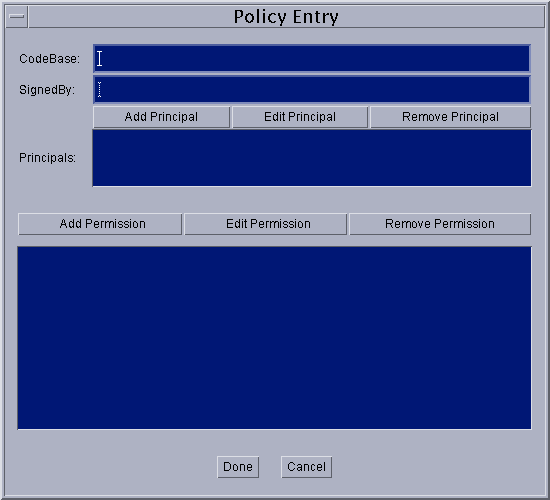
Task: Dismiss the dialog with Cancel
Action: pyautogui.click(x=306, y=467)
